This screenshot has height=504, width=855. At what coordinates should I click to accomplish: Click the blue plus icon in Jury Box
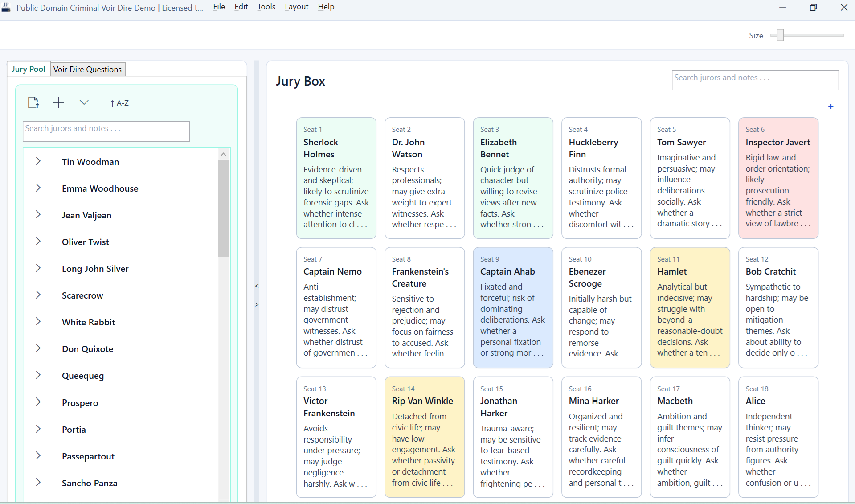pyautogui.click(x=830, y=107)
